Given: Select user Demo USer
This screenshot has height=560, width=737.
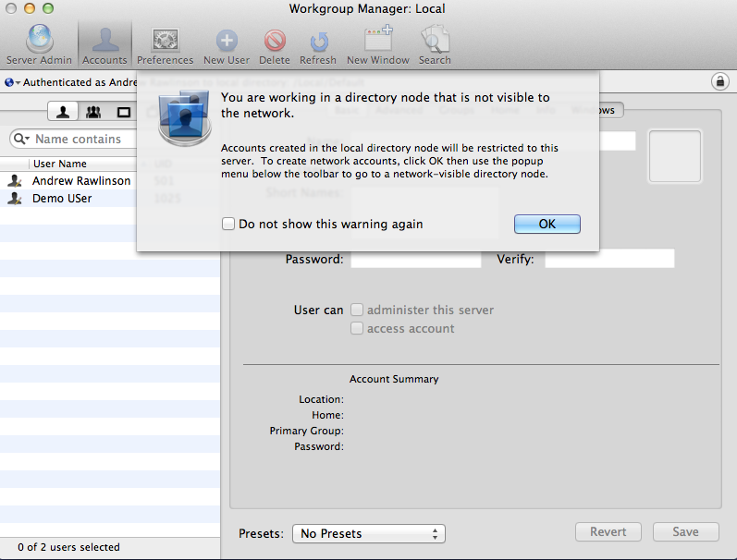Looking at the screenshot, I should click(x=62, y=199).
